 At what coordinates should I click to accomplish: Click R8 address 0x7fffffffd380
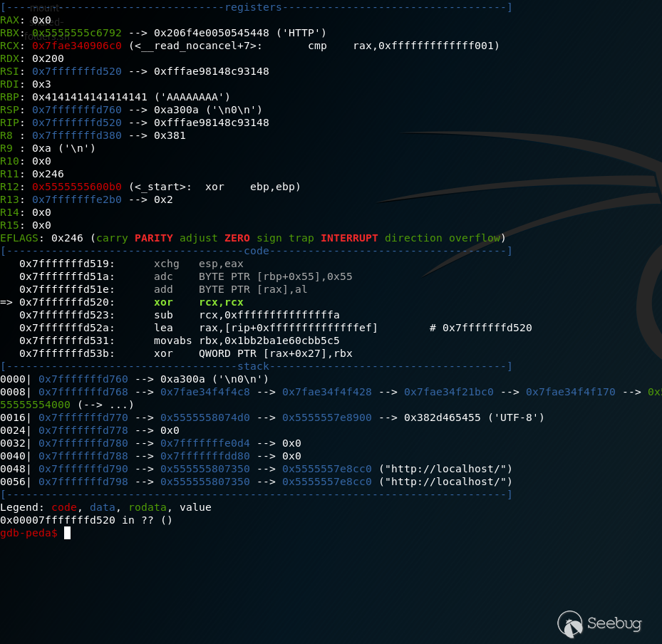[x=77, y=135]
